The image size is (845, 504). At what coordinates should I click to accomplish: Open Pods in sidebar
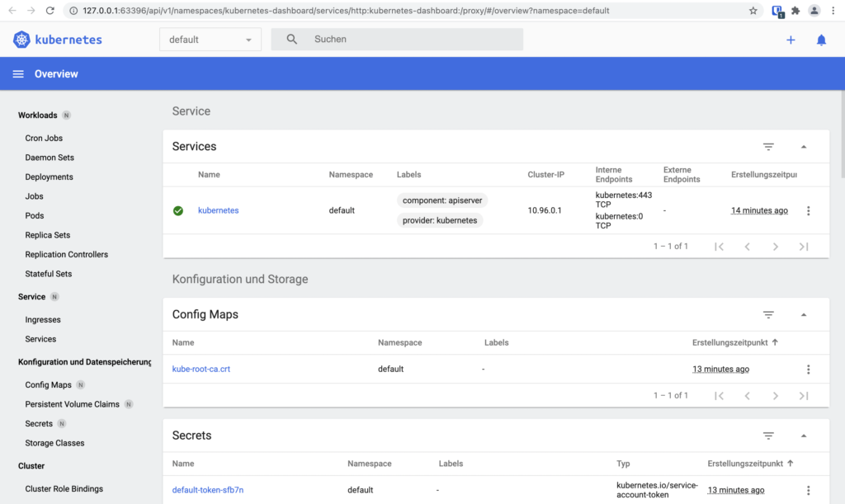click(x=35, y=216)
